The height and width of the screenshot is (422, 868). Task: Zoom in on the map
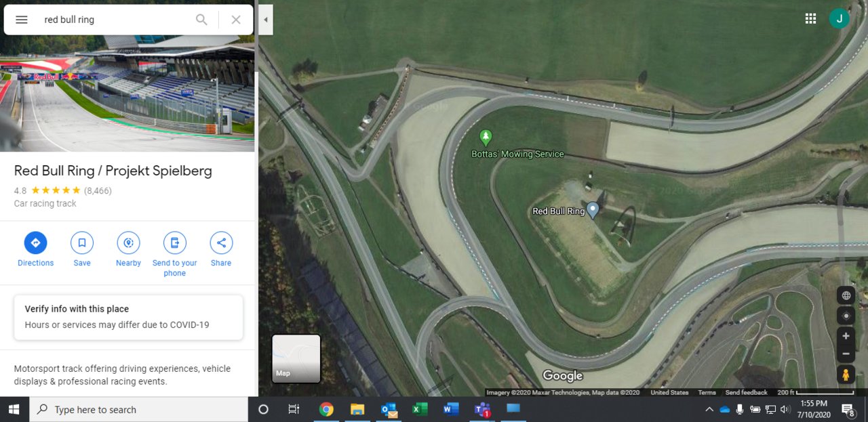[x=846, y=336]
